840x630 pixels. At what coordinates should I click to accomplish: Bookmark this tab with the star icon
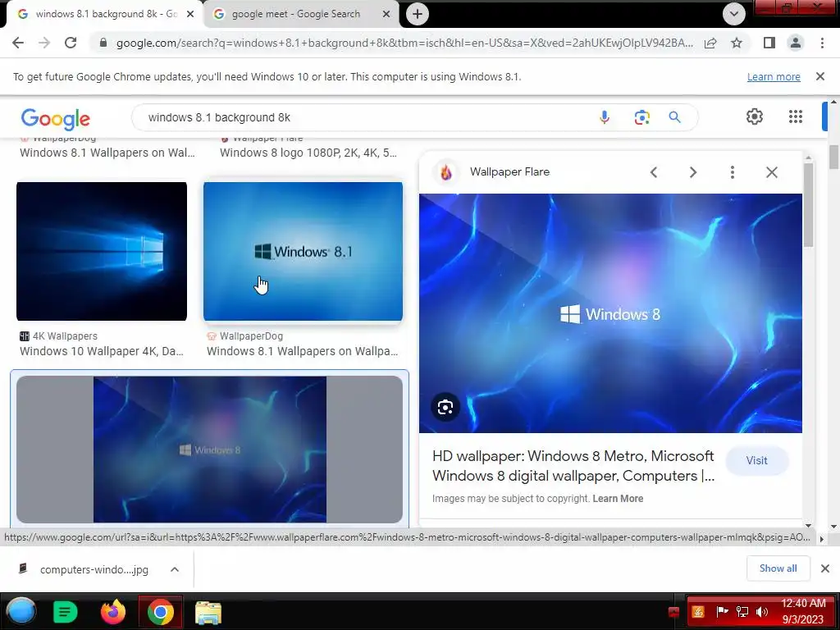(737, 43)
